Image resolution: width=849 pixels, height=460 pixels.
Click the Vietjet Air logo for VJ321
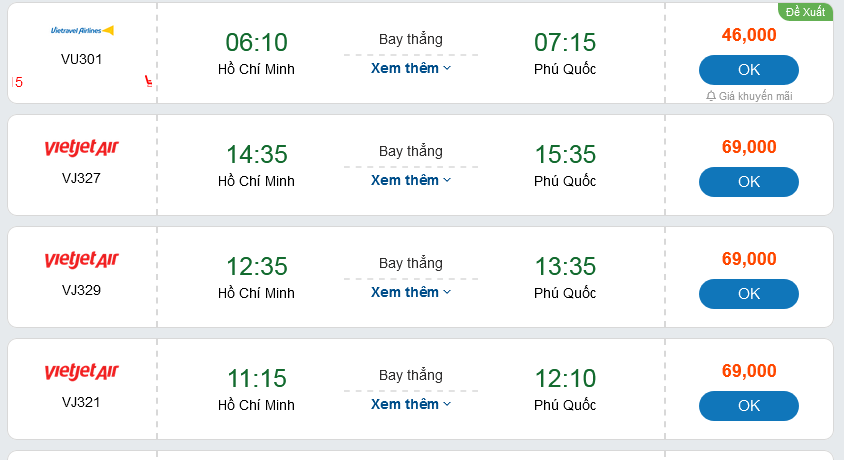(x=82, y=372)
